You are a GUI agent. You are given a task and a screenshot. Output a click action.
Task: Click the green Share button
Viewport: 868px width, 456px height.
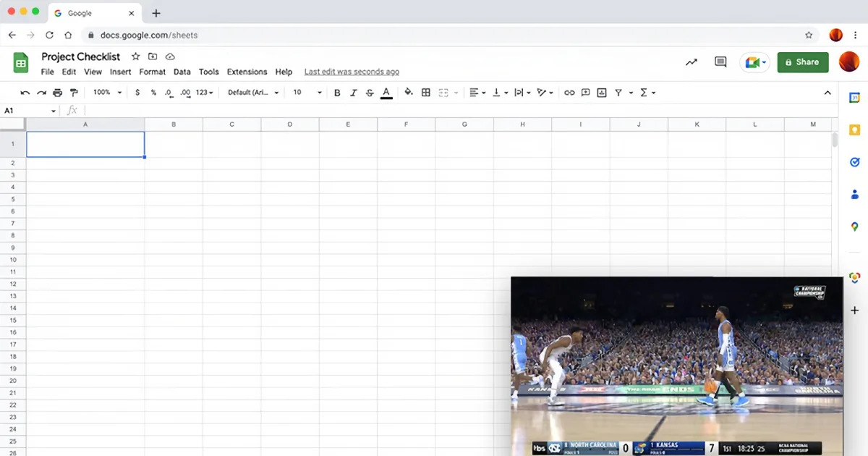pyautogui.click(x=802, y=62)
